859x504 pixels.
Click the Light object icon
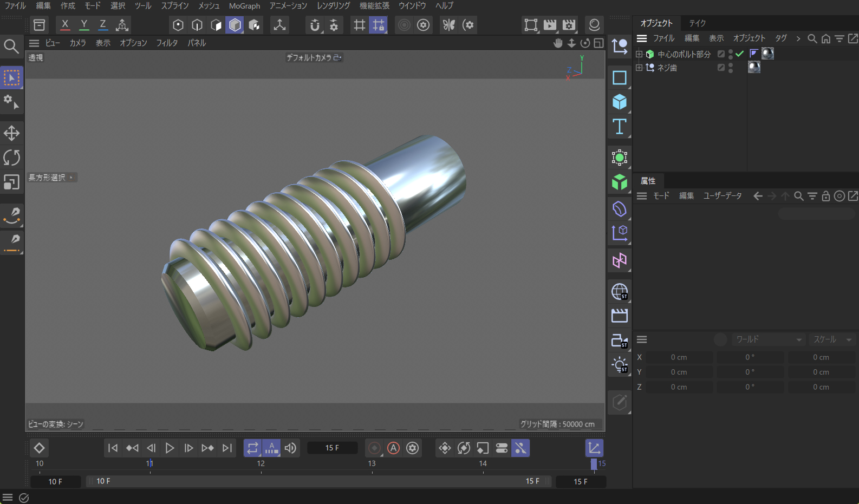619,365
